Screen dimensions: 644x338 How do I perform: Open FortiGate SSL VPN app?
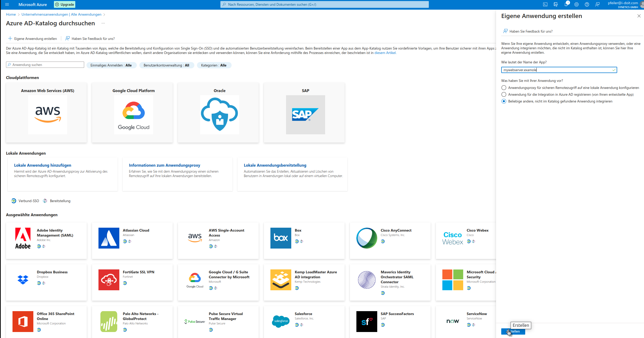pos(132,282)
